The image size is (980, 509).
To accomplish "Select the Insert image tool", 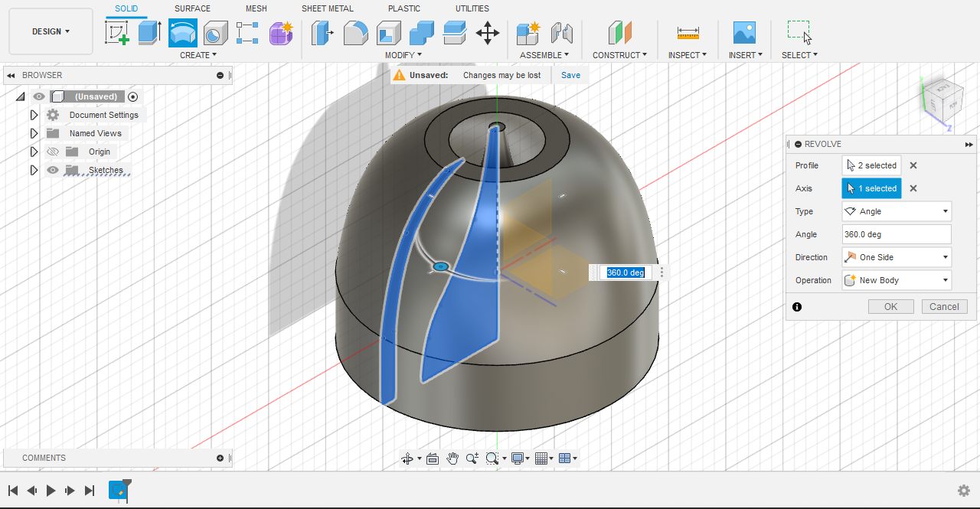I will [744, 33].
